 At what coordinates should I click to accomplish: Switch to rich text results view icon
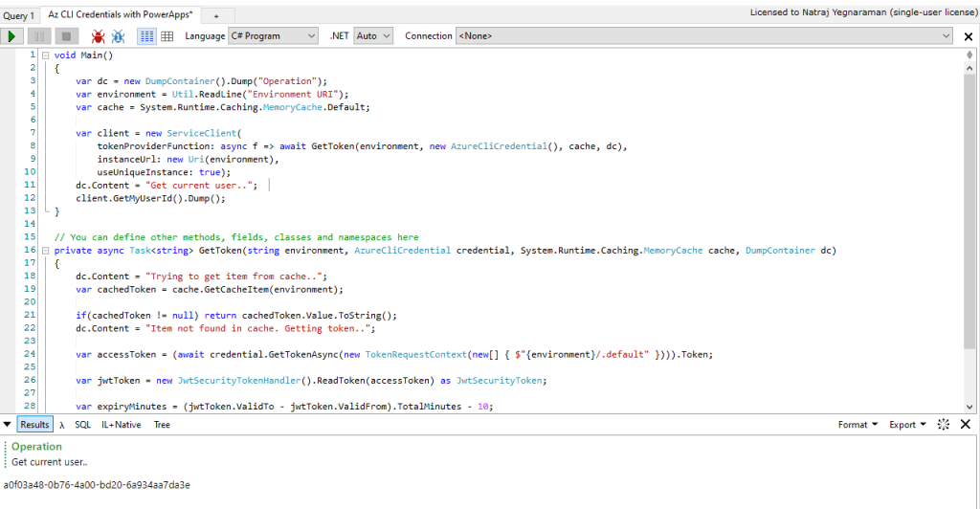(x=147, y=36)
